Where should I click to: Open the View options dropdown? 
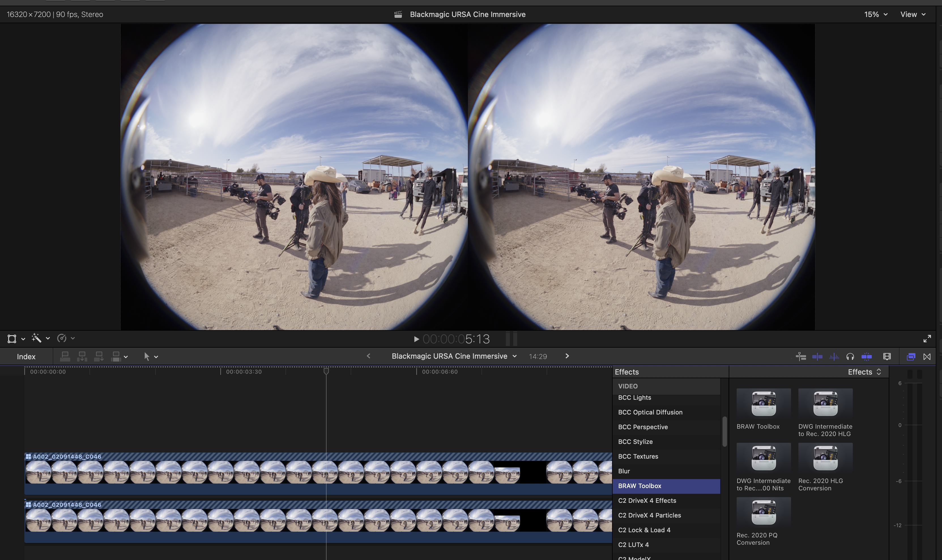[x=913, y=14]
